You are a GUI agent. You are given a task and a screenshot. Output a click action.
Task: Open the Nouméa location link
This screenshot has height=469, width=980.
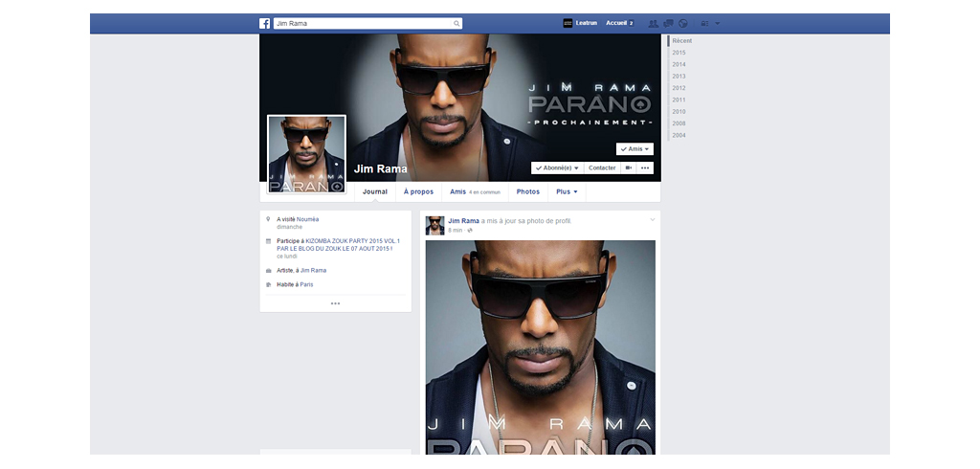[307, 219]
